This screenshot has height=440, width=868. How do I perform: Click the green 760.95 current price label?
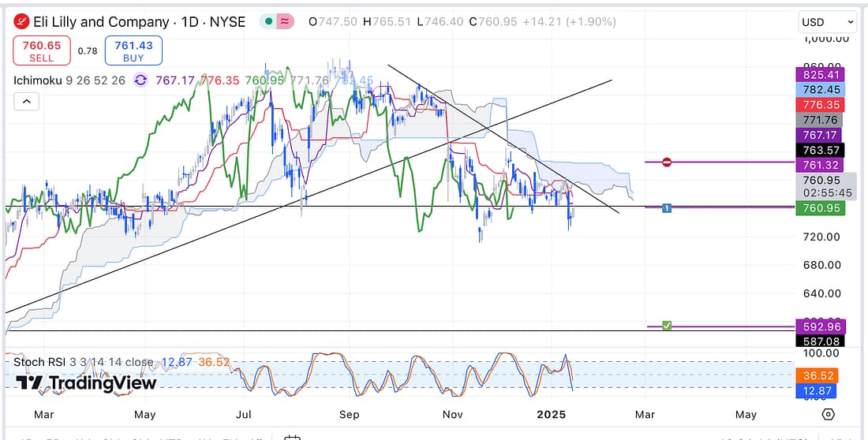(x=820, y=208)
